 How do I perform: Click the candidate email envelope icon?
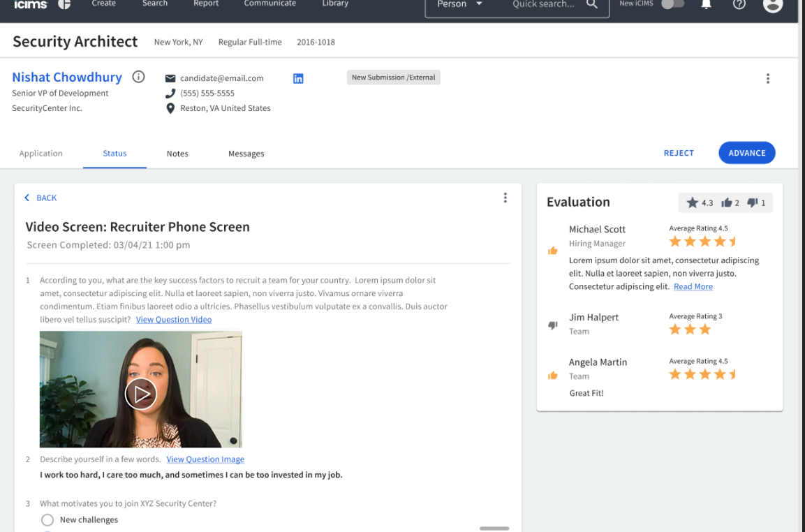(x=170, y=78)
